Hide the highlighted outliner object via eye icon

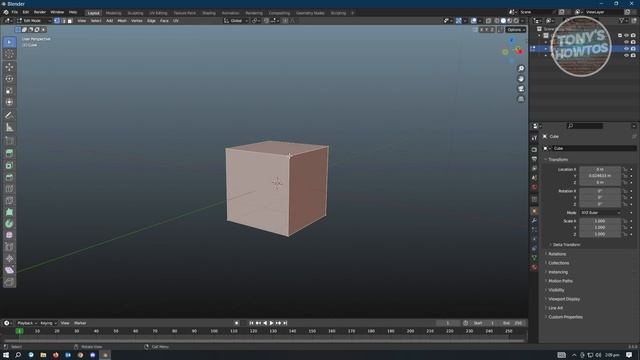[626, 49]
